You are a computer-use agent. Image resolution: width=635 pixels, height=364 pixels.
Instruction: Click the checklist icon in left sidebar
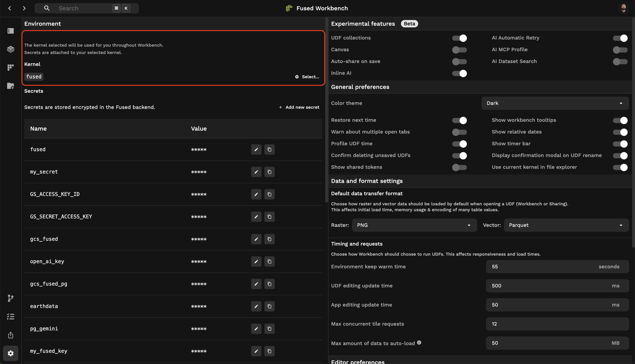tap(10, 316)
